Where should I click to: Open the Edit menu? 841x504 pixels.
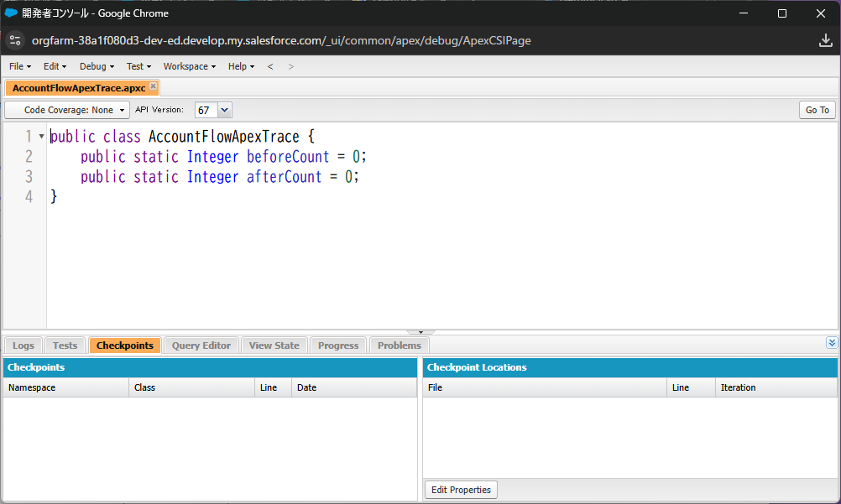click(x=55, y=66)
